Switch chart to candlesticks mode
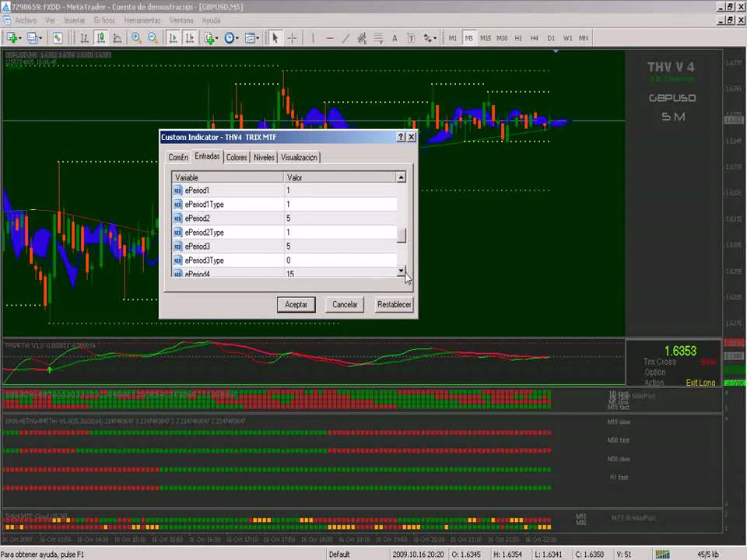The height and width of the screenshot is (560, 747). tap(100, 38)
